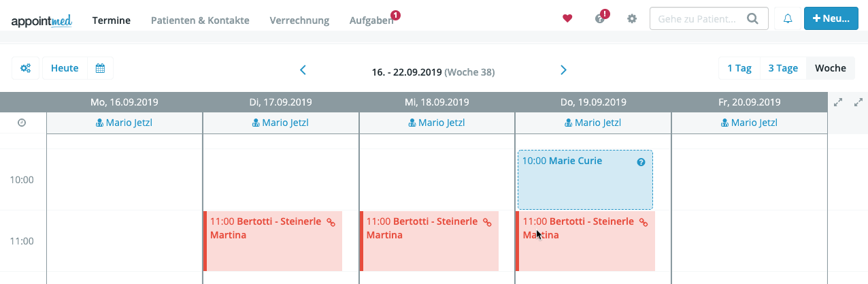The height and width of the screenshot is (284, 868).
Task: Open calendar settings gears icon
Action: pos(26,68)
